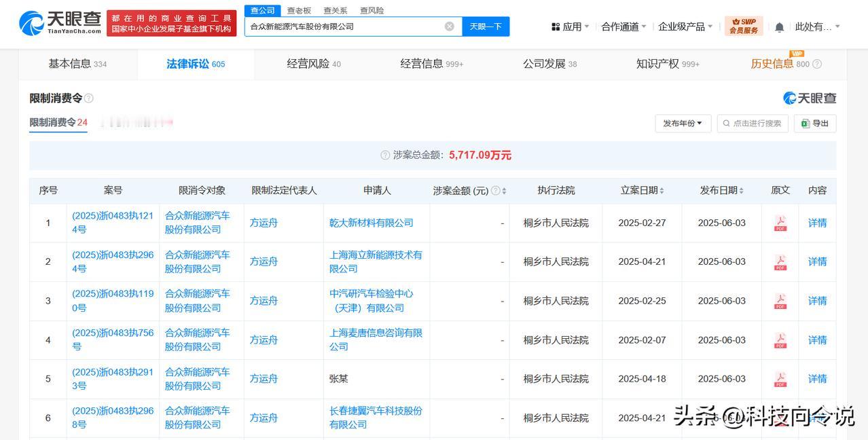The image size is (868, 440).
Task: Open the PDF original for row 4
Action: click(x=780, y=340)
